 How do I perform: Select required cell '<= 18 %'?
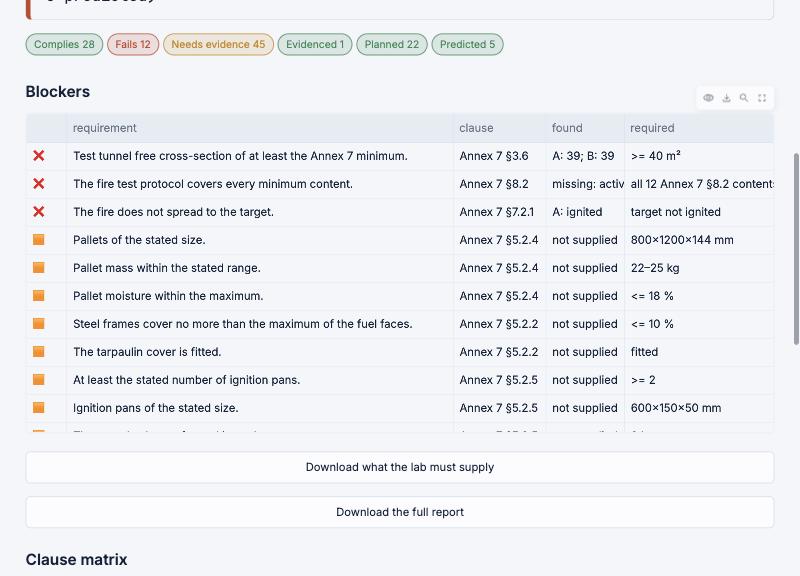(699, 296)
